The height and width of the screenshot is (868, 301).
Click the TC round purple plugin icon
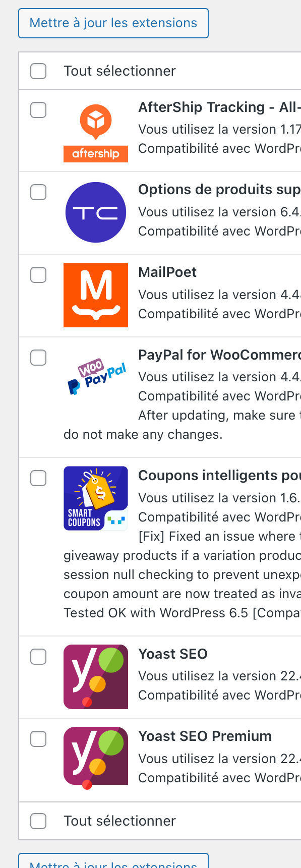[96, 212]
